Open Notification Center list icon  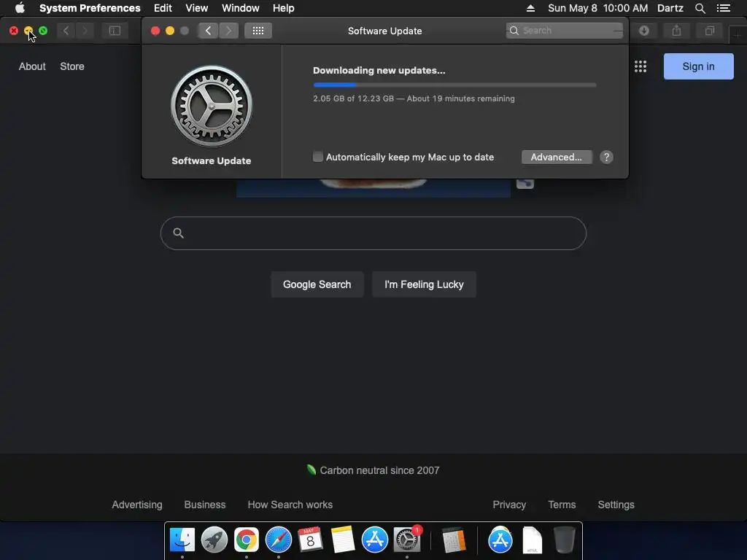point(723,8)
